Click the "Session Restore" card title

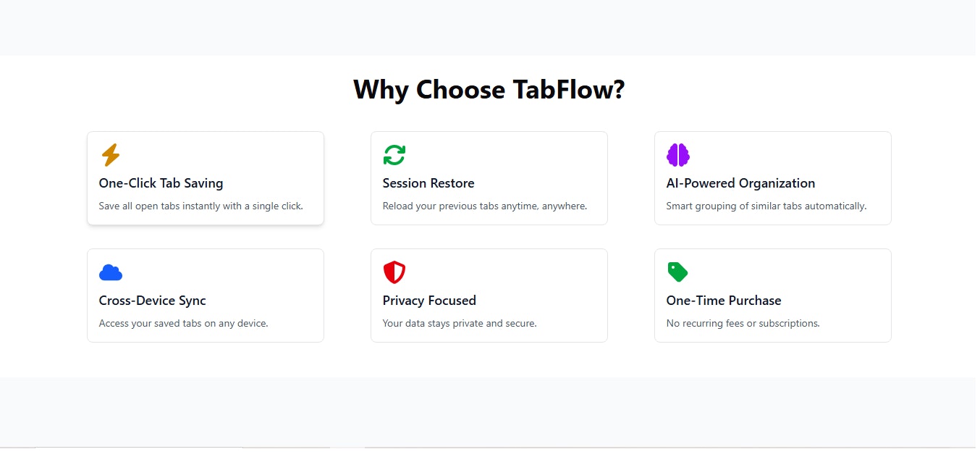pyautogui.click(x=428, y=183)
